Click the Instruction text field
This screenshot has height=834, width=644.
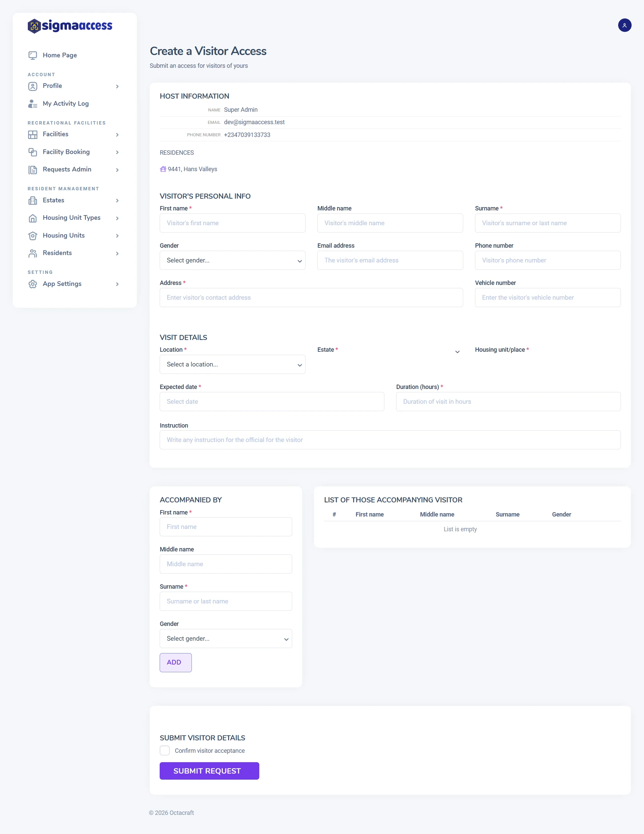pos(390,440)
